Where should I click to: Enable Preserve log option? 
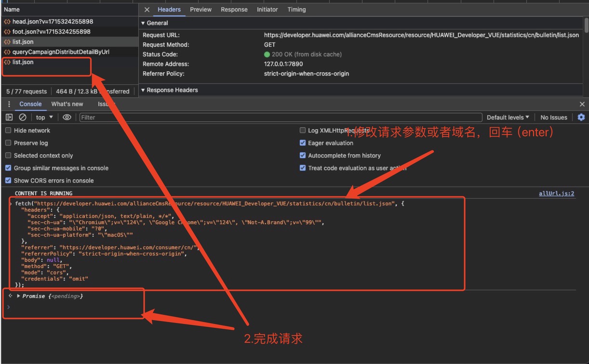click(x=8, y=143)
